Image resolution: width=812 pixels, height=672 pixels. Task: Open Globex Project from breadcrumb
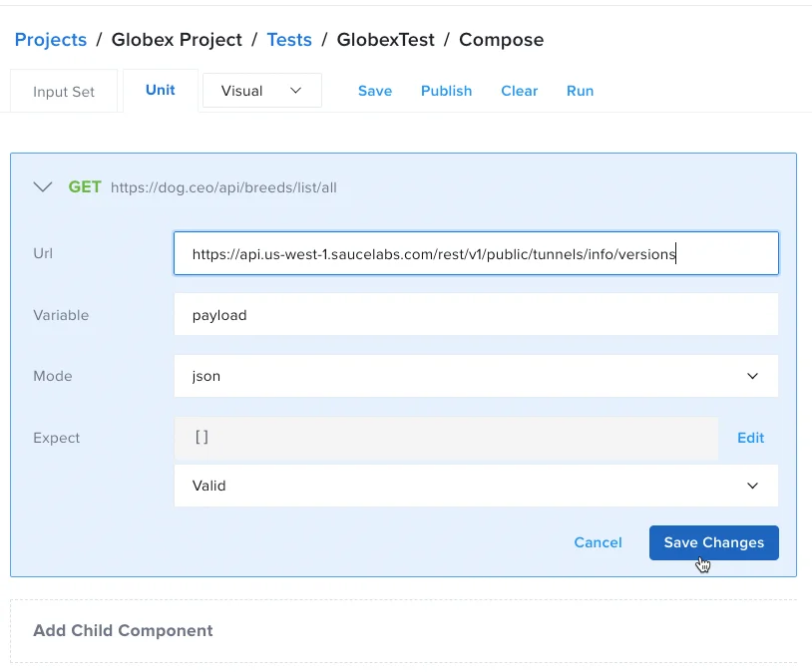pyautogui.click(x=177, y=39)
